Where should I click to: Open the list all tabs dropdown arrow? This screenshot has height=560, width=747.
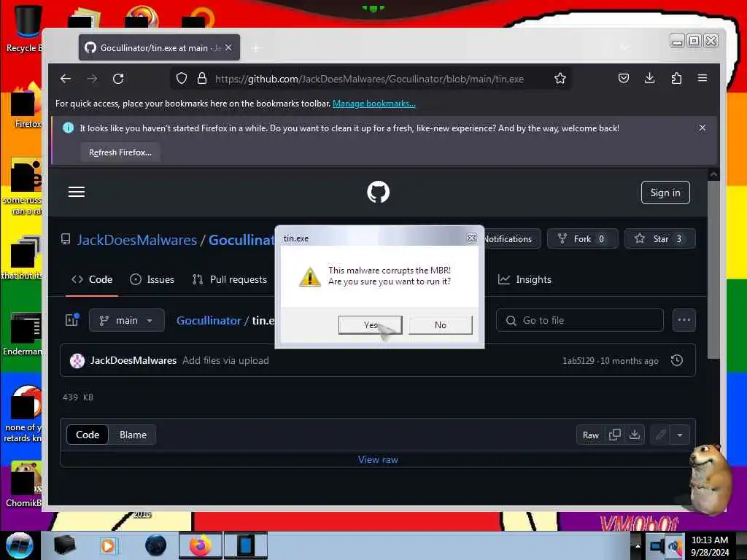tap(624, 47)
